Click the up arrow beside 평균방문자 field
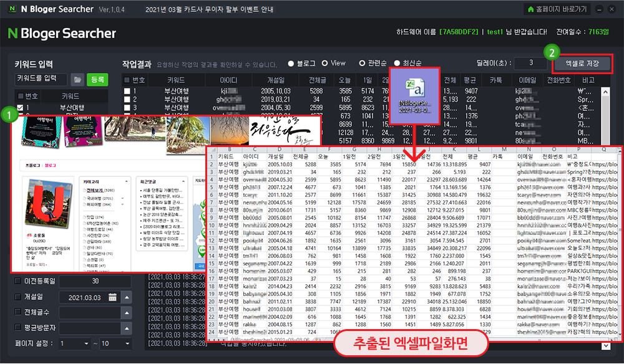The height and width of the screenshot is (364, 624). click(127, 328)
